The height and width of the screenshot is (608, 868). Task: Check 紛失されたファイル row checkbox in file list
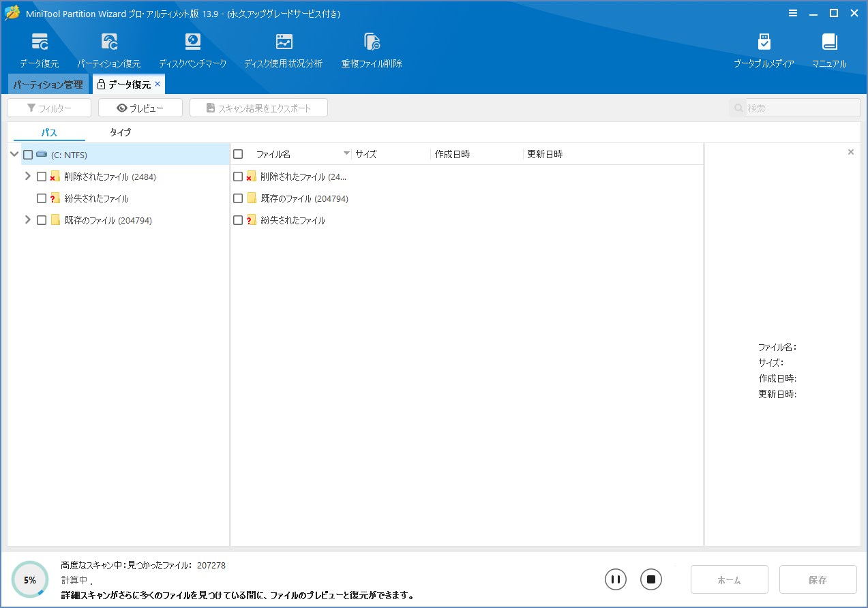[238, 220]
